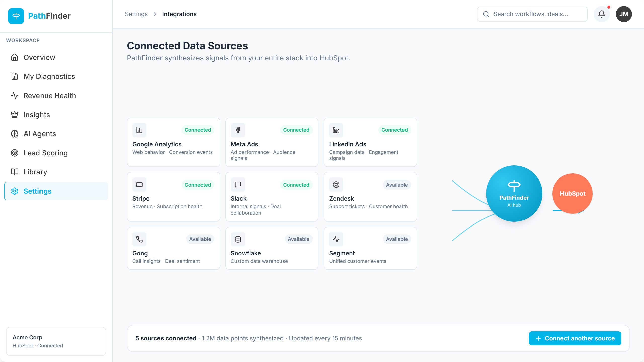Go to Overview in sidebar
Viewport: 644px width, 362px height.
click(x=56, y=57)
